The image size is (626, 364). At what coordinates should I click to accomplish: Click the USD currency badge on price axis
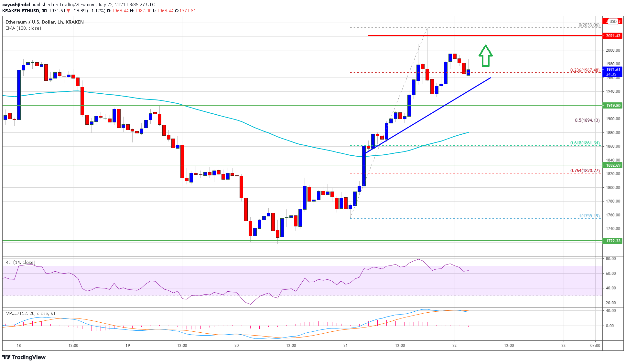(x=613, y=21)
